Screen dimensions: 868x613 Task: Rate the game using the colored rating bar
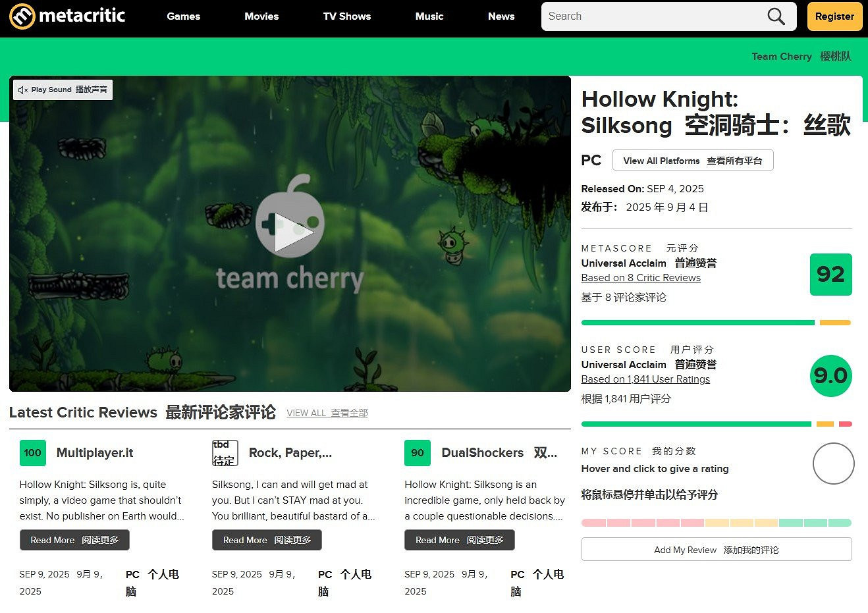tap(716, 521)
